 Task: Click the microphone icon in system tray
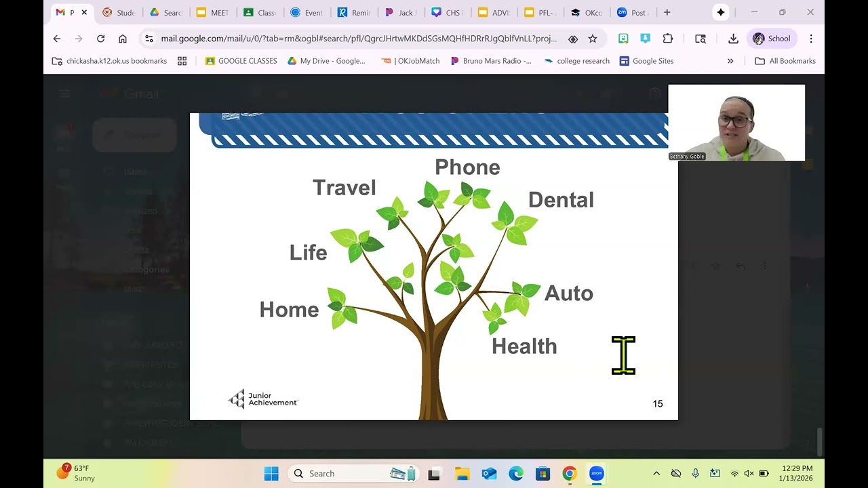coord(695,474)
